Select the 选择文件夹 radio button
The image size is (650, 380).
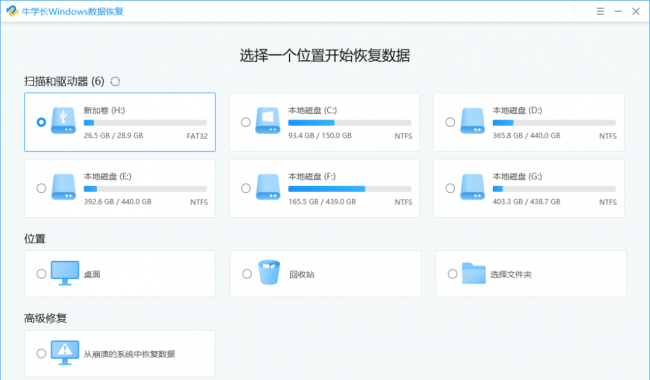coord(453,274)
